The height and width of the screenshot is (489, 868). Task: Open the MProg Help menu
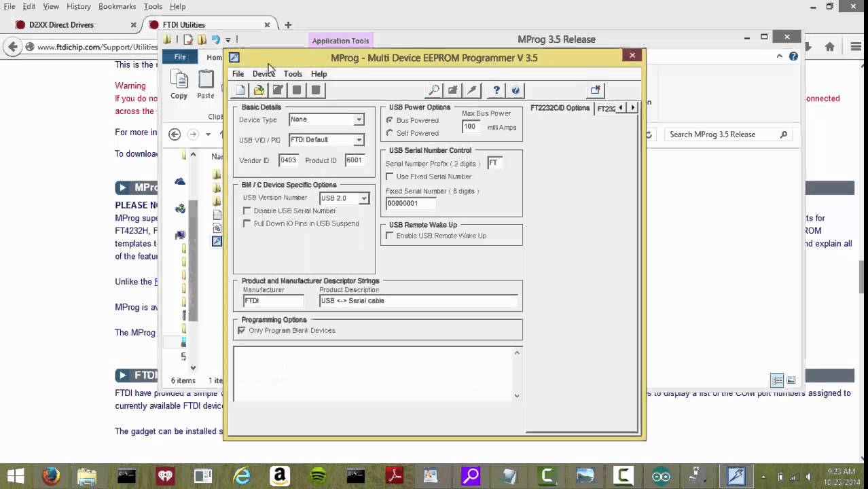[319, 73]
